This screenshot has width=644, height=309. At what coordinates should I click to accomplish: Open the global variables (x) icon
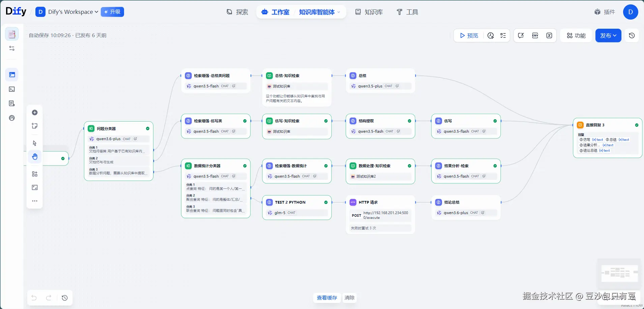[x=549, y=35]
